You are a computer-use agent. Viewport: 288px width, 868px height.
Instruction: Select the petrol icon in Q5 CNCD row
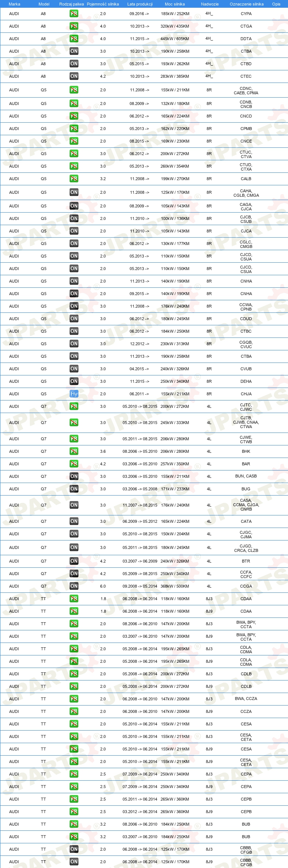tap(74, 116)
